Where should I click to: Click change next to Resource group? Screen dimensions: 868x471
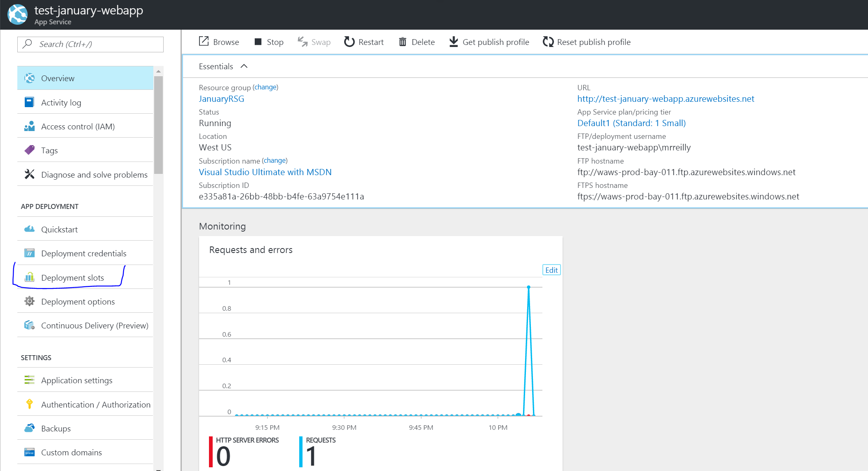[265, 87]
